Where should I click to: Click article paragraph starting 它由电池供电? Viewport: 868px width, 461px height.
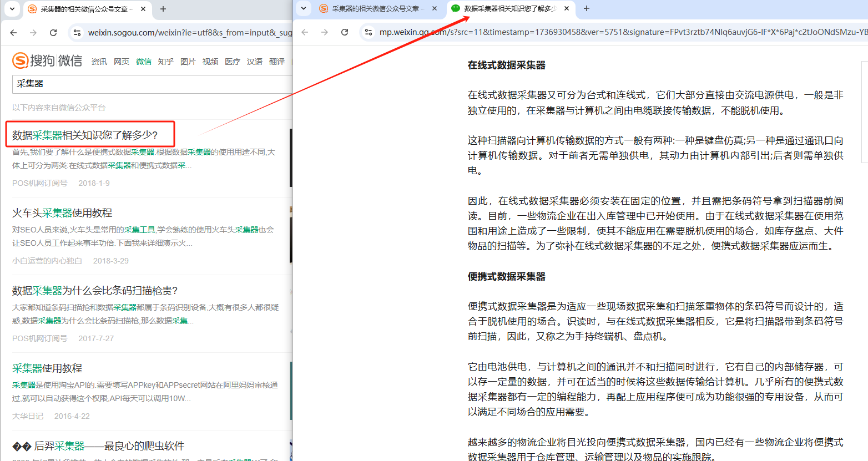coord(655,389)
